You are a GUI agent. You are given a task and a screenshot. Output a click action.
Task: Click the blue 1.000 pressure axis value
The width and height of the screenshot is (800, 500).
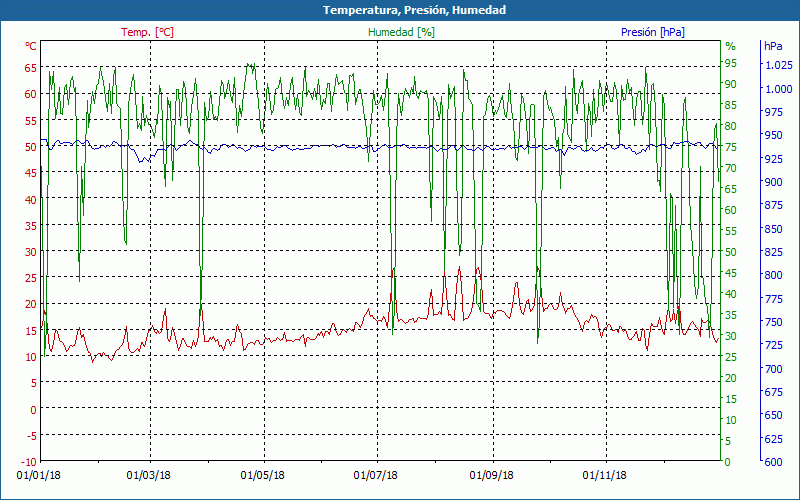coord(778,89)
